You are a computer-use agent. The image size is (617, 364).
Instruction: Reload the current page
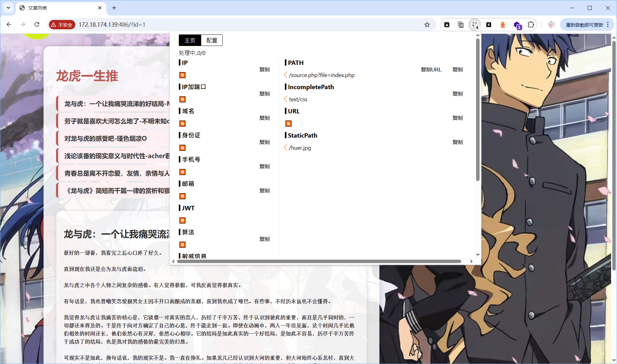[x=37, y=25]
